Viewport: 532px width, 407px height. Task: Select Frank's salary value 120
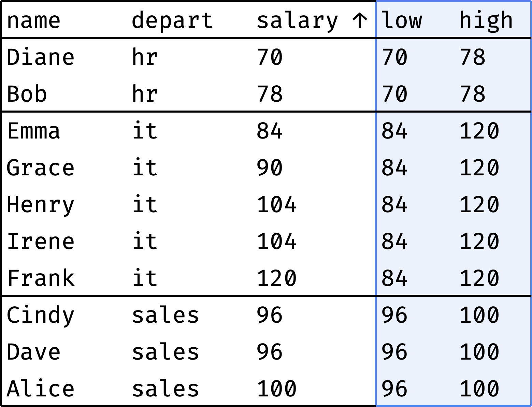[x=276, y=278]
